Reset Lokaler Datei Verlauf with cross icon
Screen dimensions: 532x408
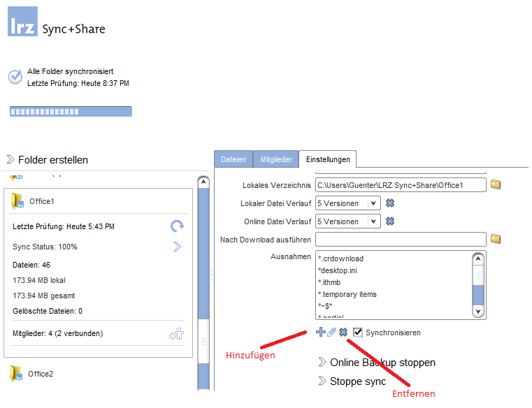coord(390,203)
